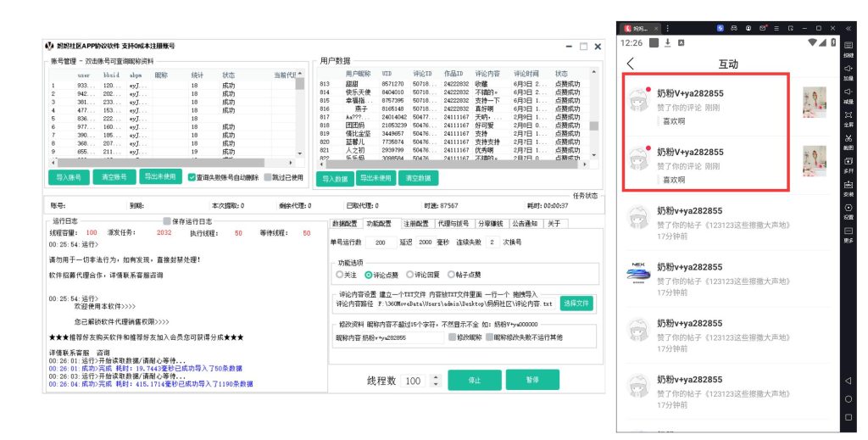Screen dimensions: 868x440
Task: Click the 选择文件 button
Action: coord(576,303)
